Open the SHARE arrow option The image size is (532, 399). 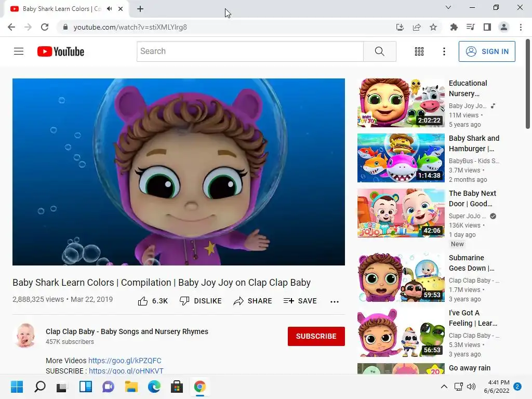point(253,301)
